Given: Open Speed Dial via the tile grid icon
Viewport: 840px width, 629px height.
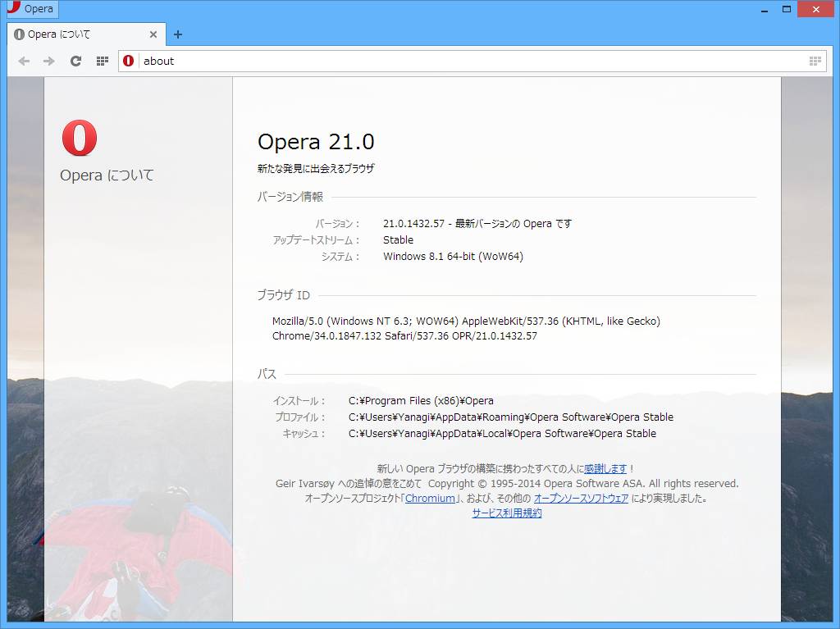Looking at the screenshot, I should pos(102,61).
